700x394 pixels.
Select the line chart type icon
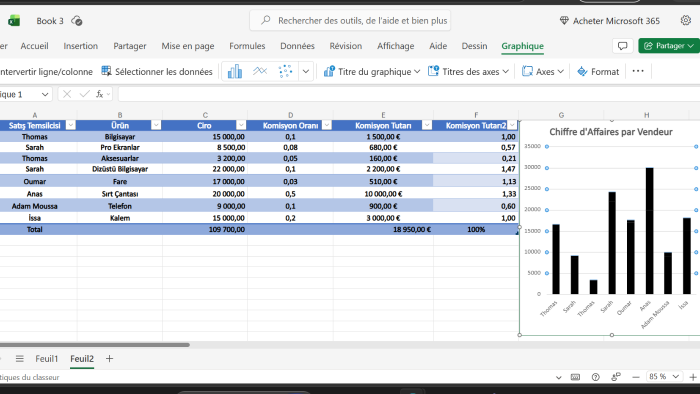(260, 71)
